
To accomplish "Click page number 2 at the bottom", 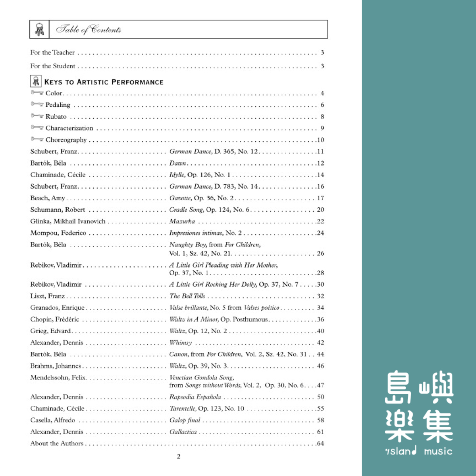I will pos(179,456).
